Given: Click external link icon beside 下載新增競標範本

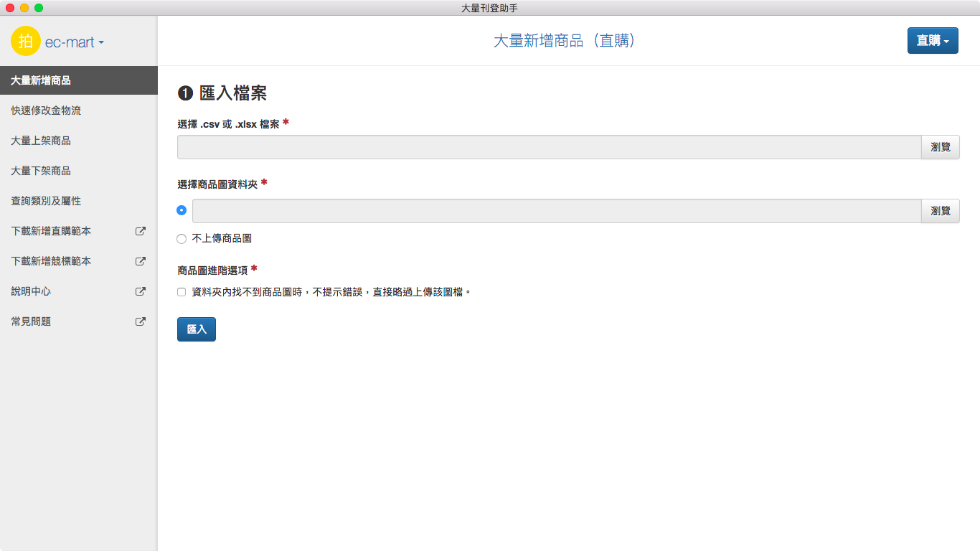Looking at the screenshot, I should (x=141, y=261).
